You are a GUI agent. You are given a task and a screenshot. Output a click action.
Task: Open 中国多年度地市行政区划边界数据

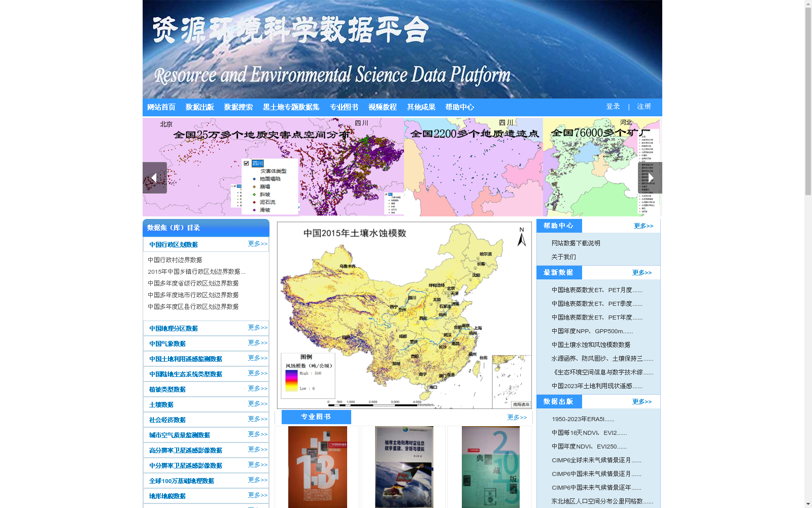[x=193, y=295]
